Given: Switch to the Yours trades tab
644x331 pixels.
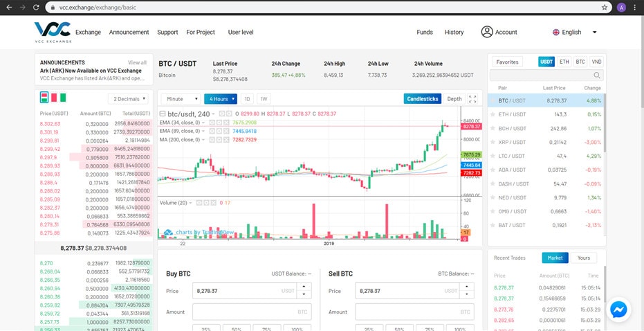Looking at the screenshot, I should pyautogui.click(x=584, y=258).
